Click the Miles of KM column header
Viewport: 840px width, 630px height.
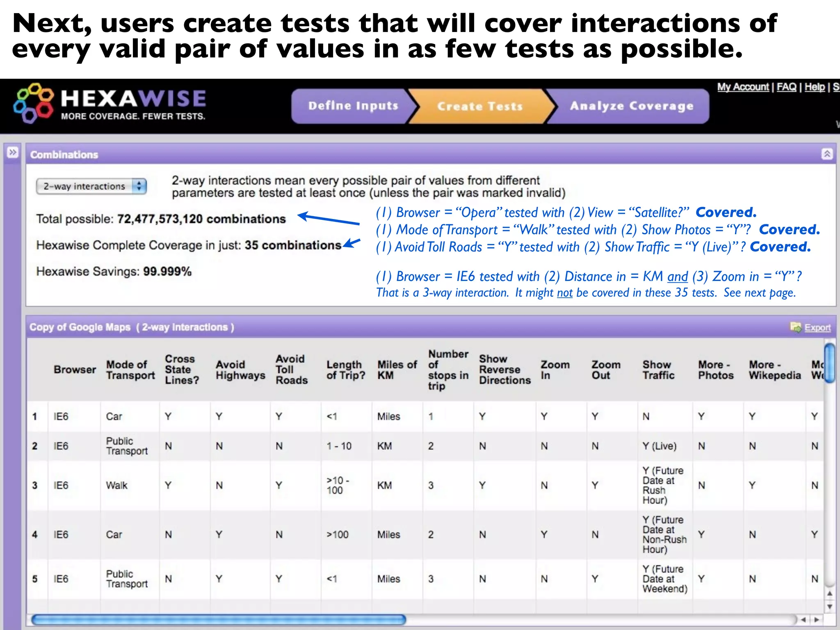point(397,370)
